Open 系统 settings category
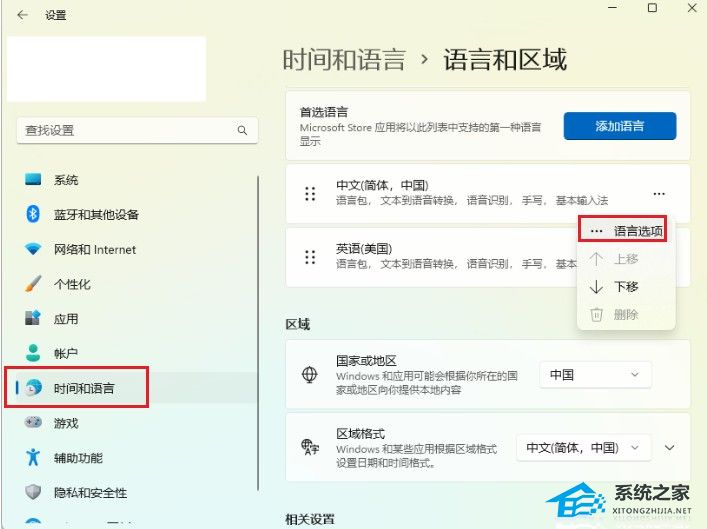Image resolution: width=707 pixels, height=529 pixels. coord(65,180)
